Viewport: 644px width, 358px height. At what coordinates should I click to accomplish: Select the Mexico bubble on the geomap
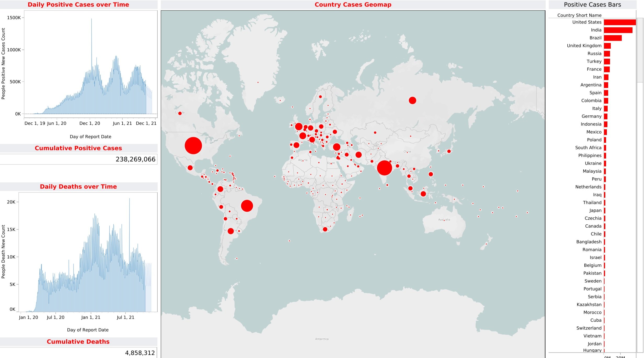190,168
